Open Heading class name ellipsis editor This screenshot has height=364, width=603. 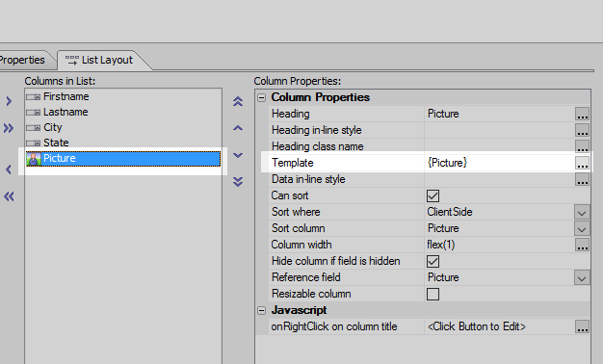click(x=582, y=146)
